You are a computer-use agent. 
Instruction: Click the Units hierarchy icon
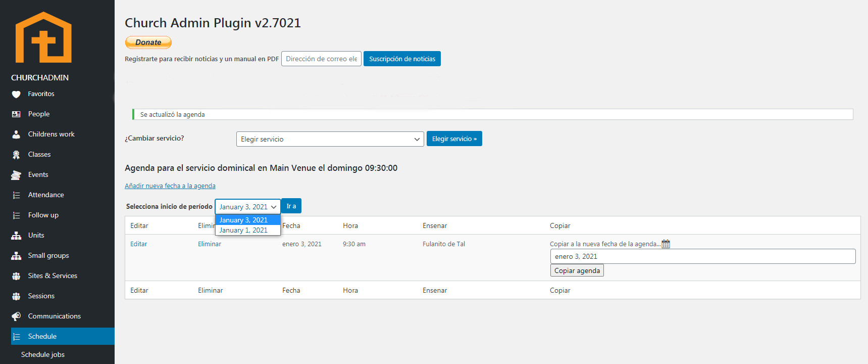point(16,236)
